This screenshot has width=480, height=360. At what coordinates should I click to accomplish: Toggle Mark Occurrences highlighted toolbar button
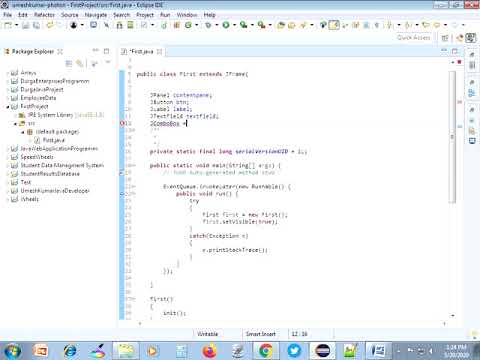click(x=334, y=25)
